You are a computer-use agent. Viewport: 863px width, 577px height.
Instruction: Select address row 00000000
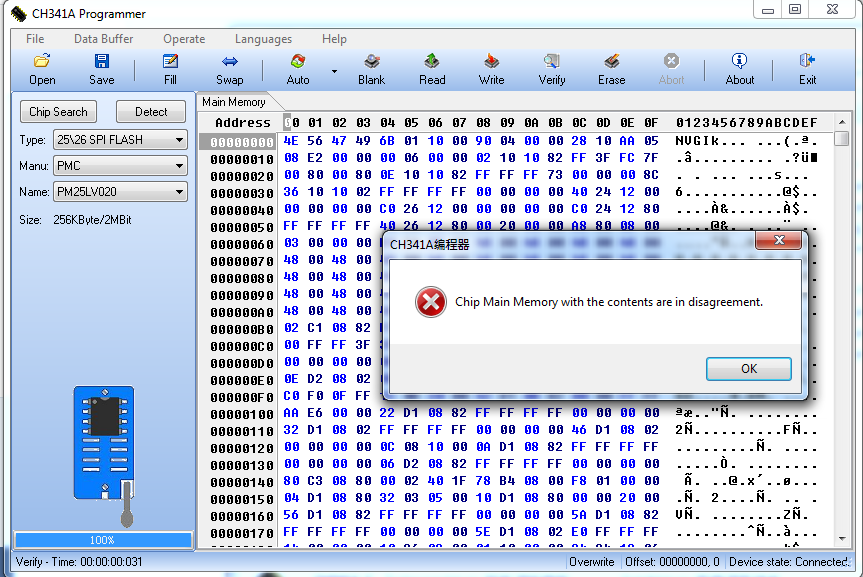[x=242, y=142]
